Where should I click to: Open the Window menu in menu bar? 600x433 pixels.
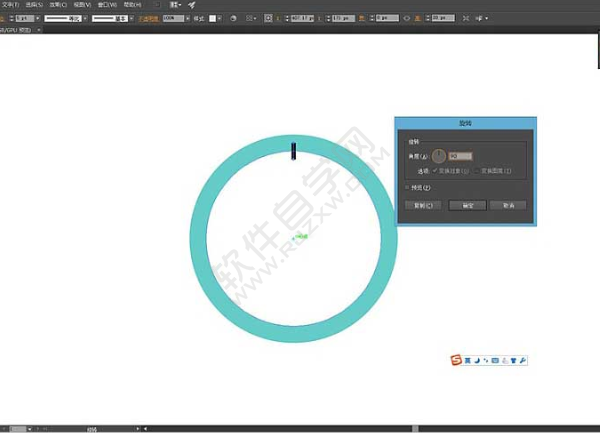tap(107, 5)
